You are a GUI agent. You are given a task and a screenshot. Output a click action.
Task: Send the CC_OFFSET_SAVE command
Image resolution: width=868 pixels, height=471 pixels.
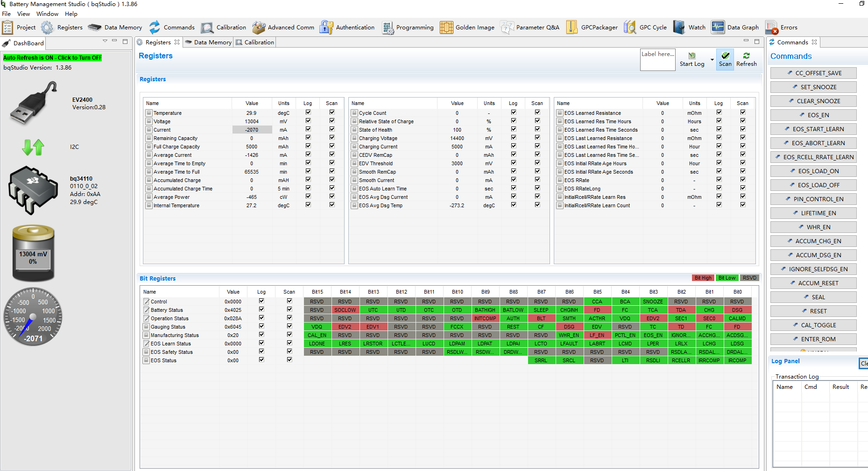pyautogui.click(x=813, y=73)
